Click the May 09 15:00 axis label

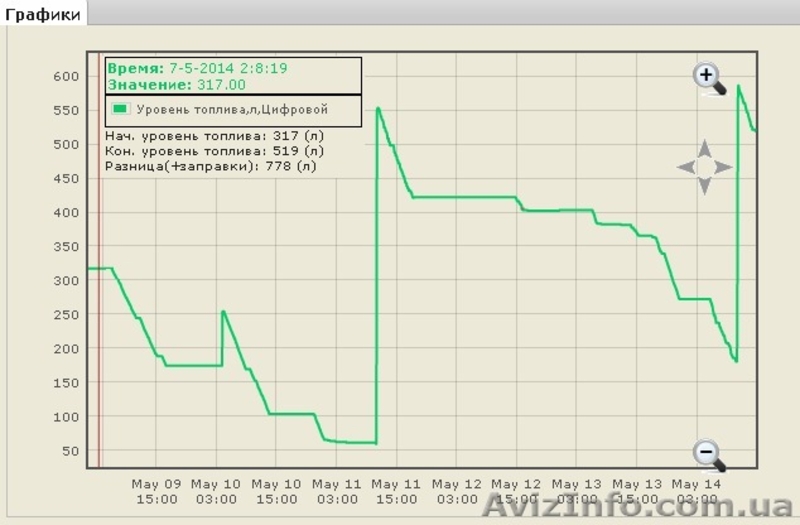pyautogui.click(x=156, y=491)
